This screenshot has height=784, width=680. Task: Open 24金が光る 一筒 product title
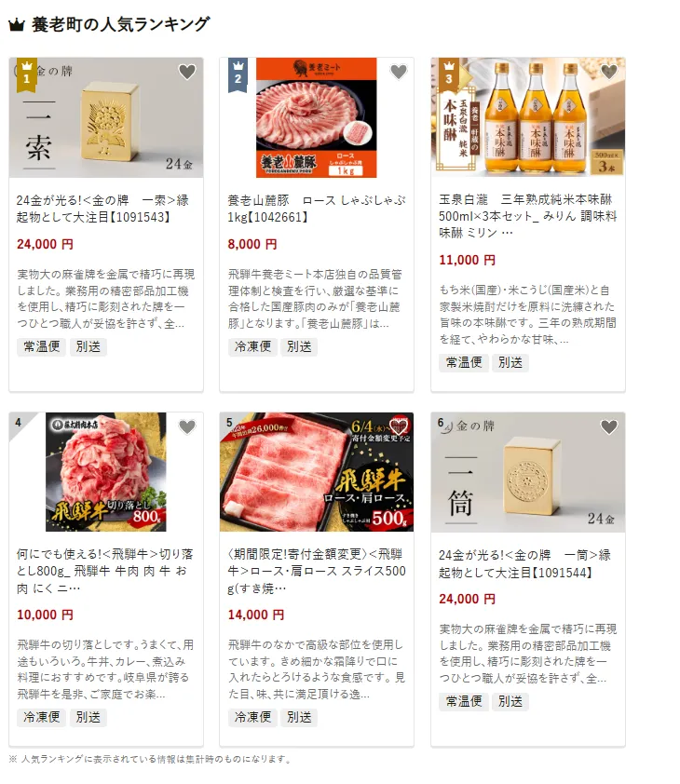coord(524,563)
